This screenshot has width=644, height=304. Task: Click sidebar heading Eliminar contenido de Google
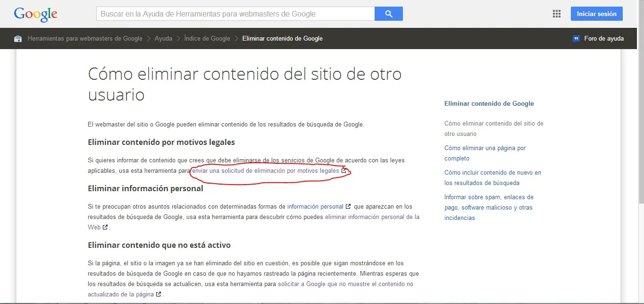click(x=489, y=103)
